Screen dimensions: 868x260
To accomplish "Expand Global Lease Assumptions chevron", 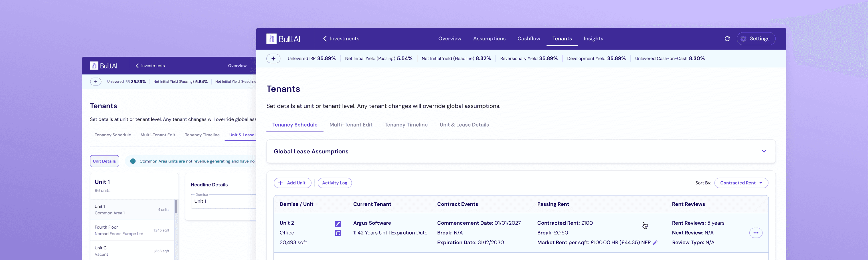I will (764, 151).
